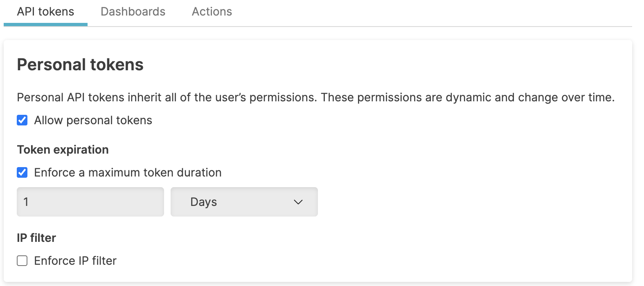644x286 pixels.
Task: Expand the Days unit dropdown
Action: pos(244,202)
